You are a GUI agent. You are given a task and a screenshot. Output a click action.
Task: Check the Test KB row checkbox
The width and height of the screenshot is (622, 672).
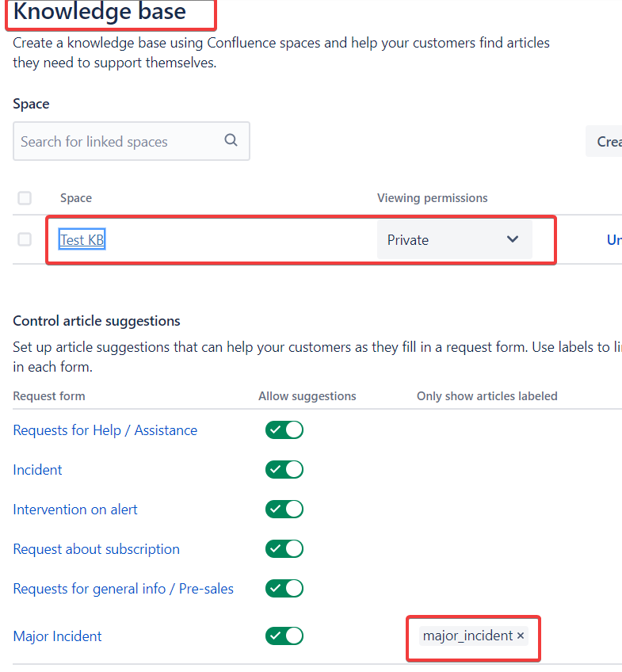[x=25, y=239]
